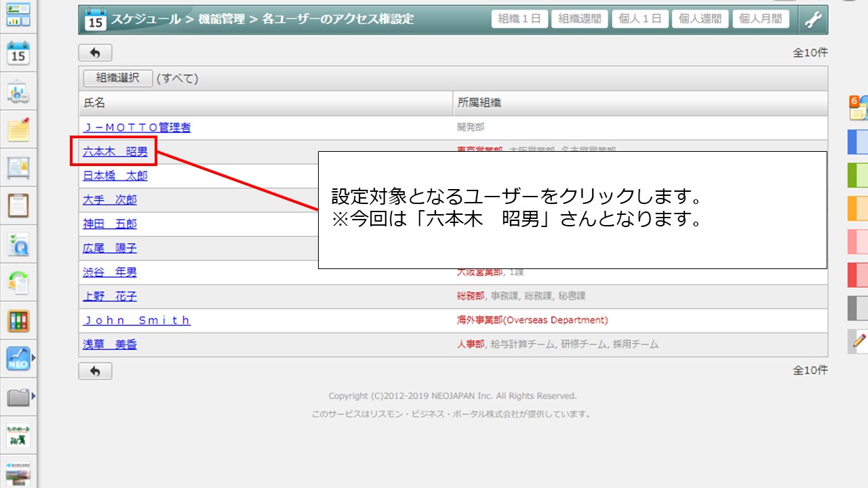Expand the NEO icon submenu
The height and width of the screenshot is (488, 868).
tap(33, 359)
